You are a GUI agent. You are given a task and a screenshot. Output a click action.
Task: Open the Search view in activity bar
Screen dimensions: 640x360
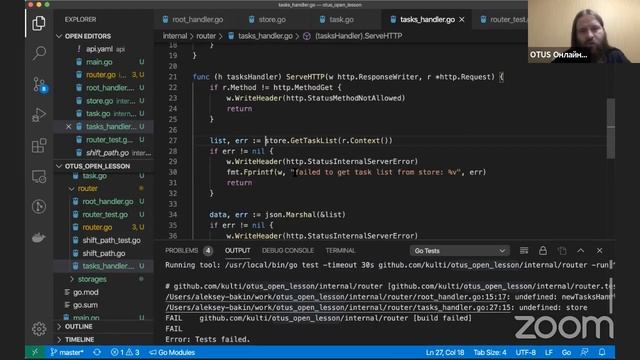click(39, 53)
